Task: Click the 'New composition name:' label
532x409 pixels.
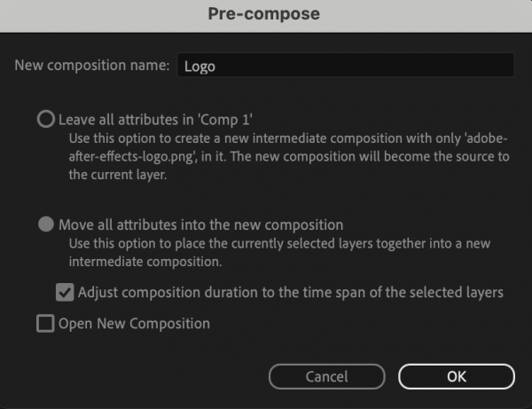Action: (x=93, y=66)
